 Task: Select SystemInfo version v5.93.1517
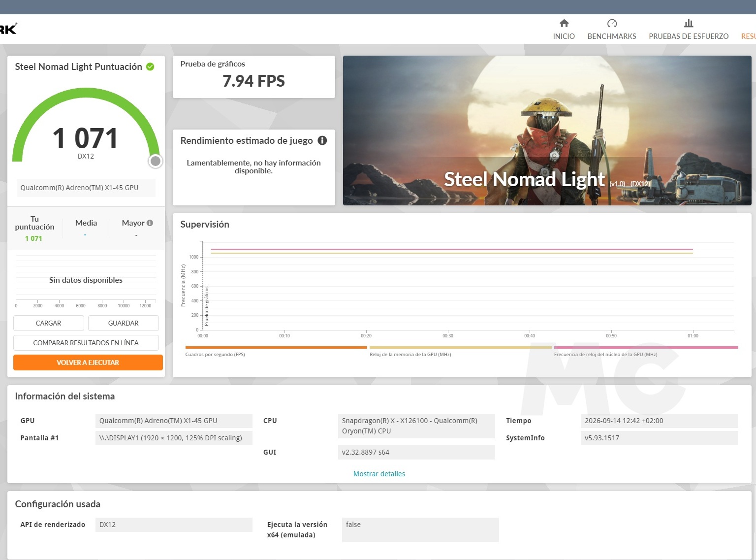(x=660, y=438)
